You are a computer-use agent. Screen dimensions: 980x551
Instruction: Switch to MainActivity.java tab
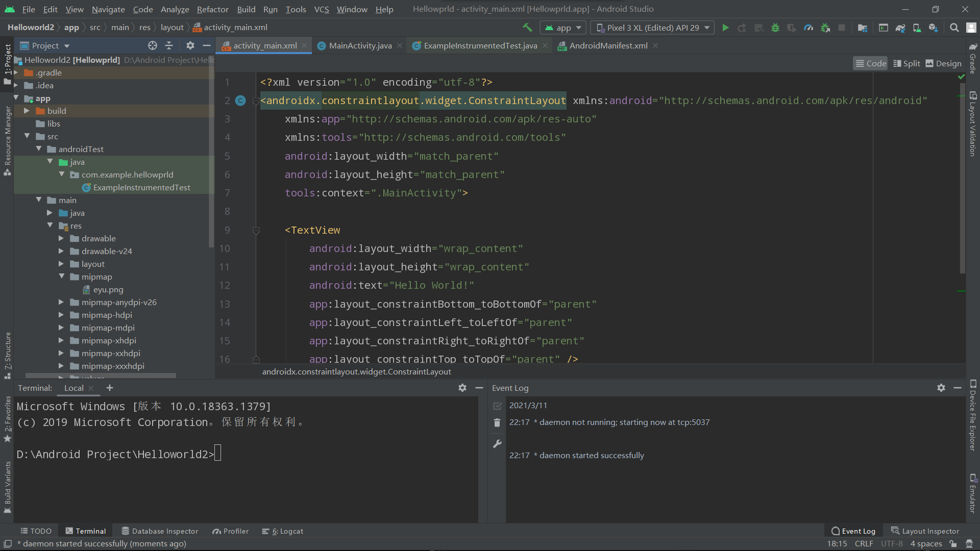pyautogui.click(x=360, y=45)
